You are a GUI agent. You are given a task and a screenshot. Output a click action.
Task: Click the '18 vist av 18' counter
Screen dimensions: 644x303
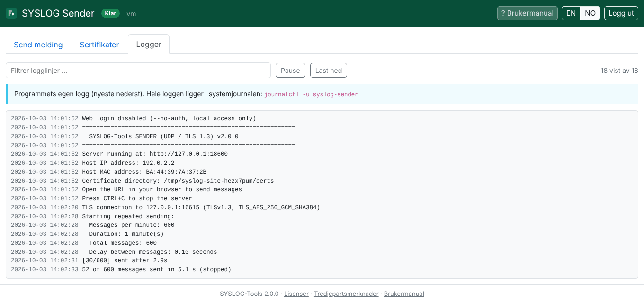(619, 71)
